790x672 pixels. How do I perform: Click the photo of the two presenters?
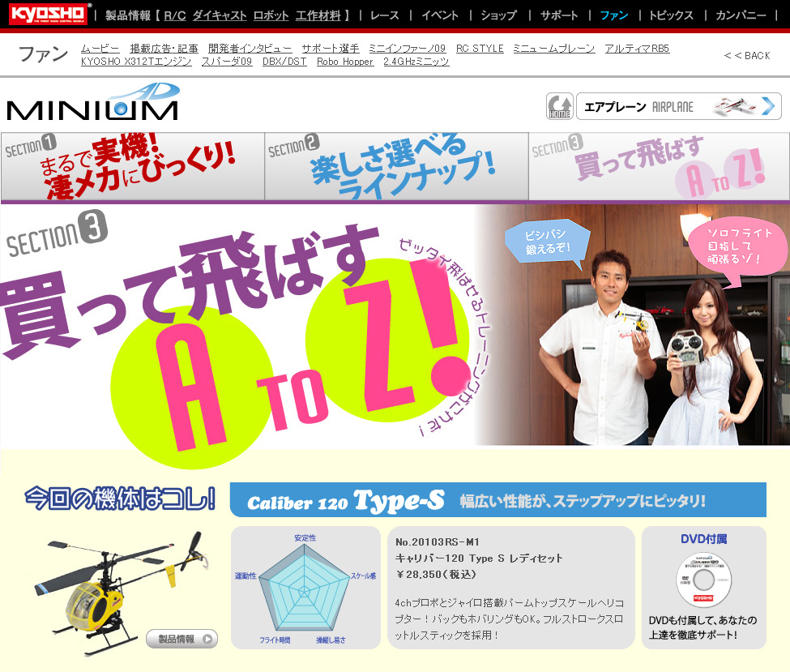click(633, 325)
